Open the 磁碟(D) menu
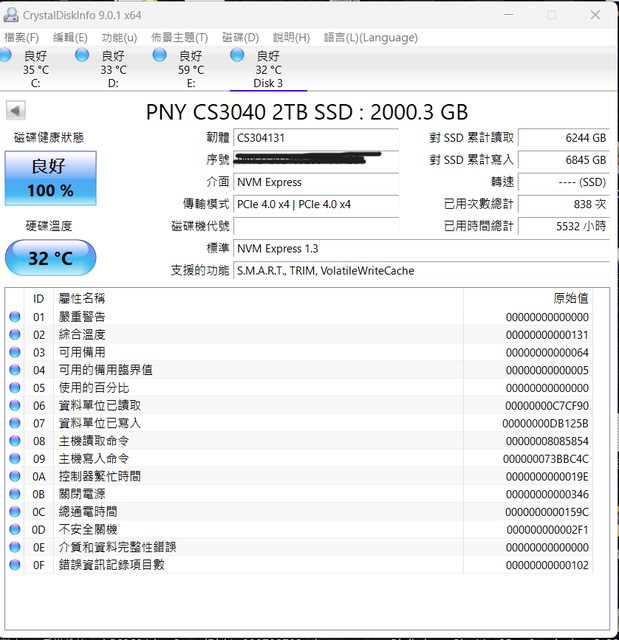 pyautogui.click(x=240, y=37)
